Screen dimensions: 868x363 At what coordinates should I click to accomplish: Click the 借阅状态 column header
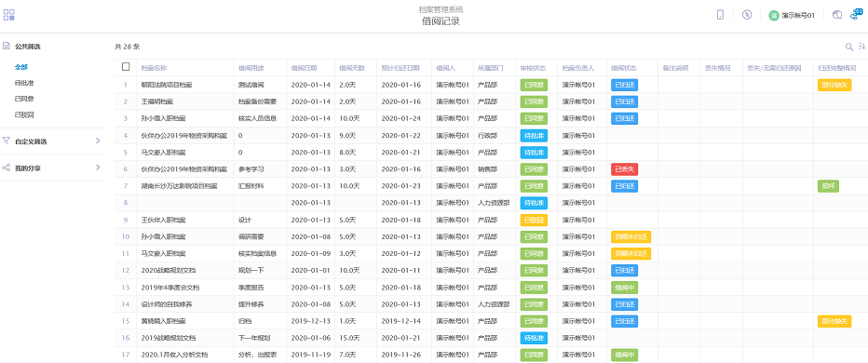624,68
